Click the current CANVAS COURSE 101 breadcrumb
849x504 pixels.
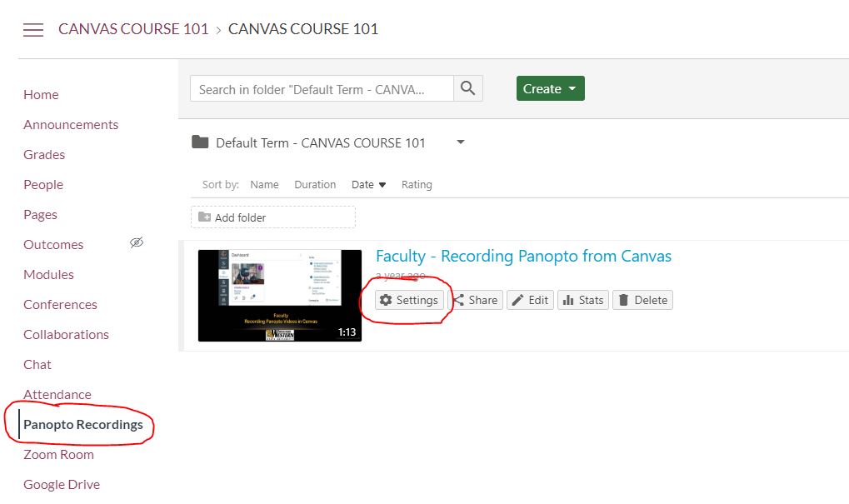click(x=303, y=29)
